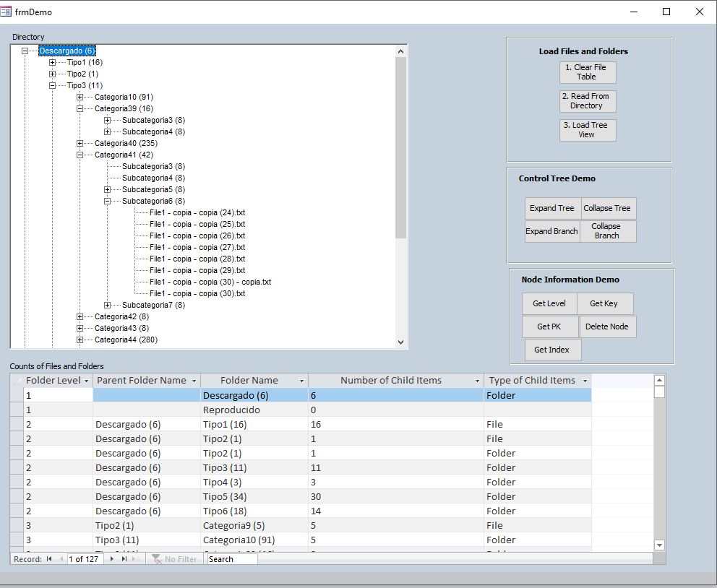The image size is (717, 588).
Task: Click datasheet select-all corner box
Action: (17, 381)
